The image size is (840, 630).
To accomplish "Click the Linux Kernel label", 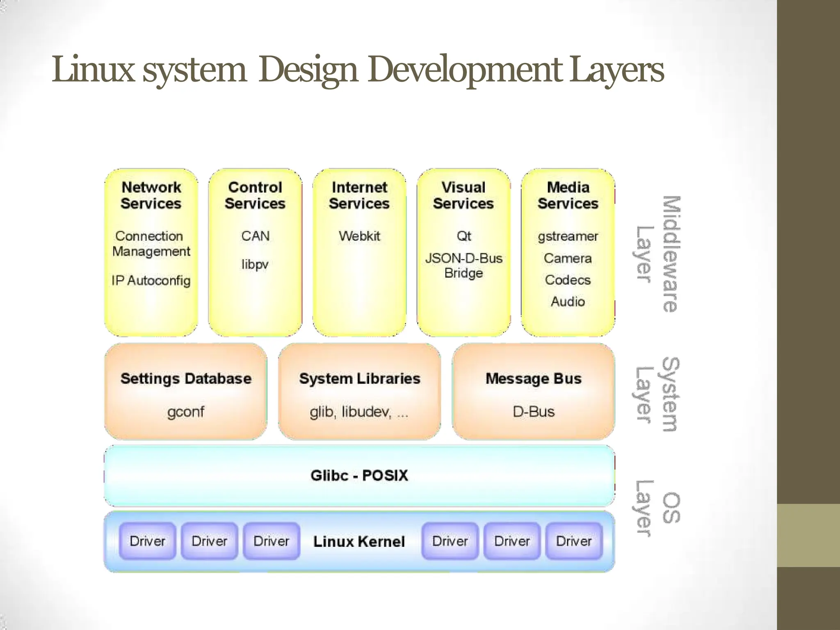I will [x=359, y=541].
